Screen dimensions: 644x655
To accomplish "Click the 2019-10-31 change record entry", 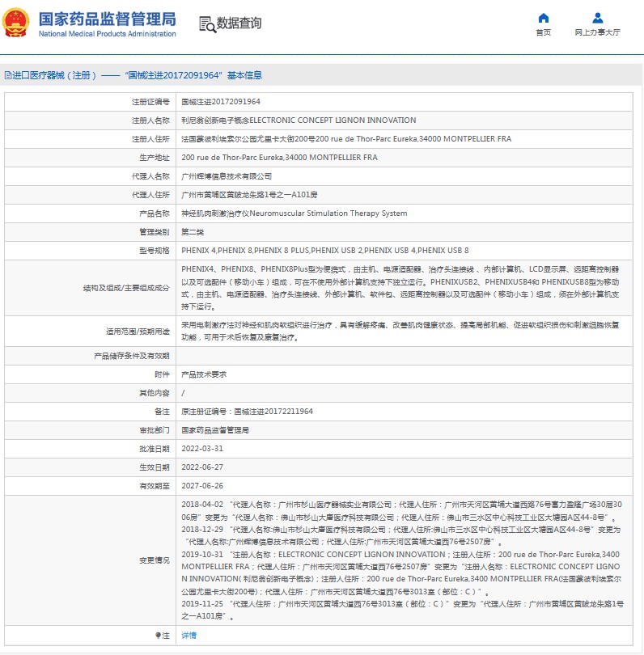I will [401, 573].
